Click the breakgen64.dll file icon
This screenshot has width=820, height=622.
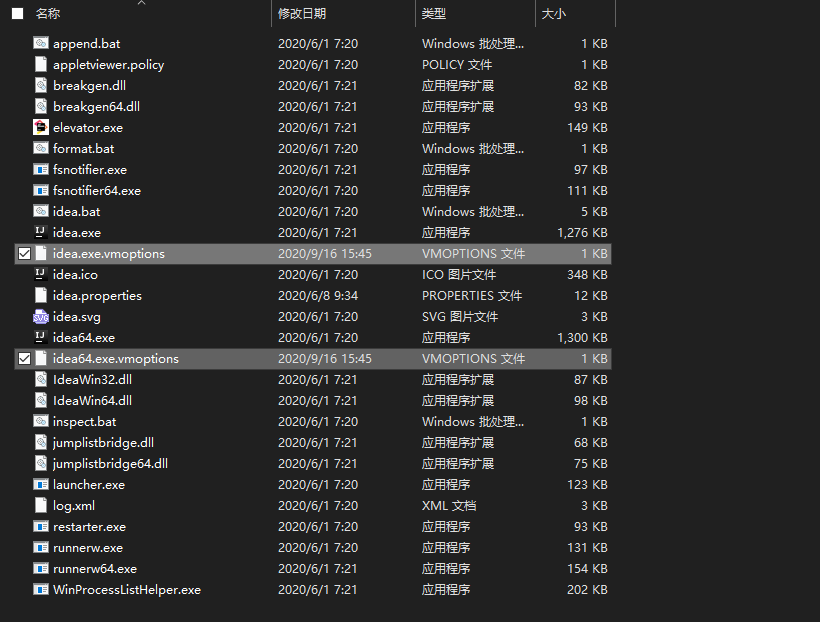(x=41, y=106)
